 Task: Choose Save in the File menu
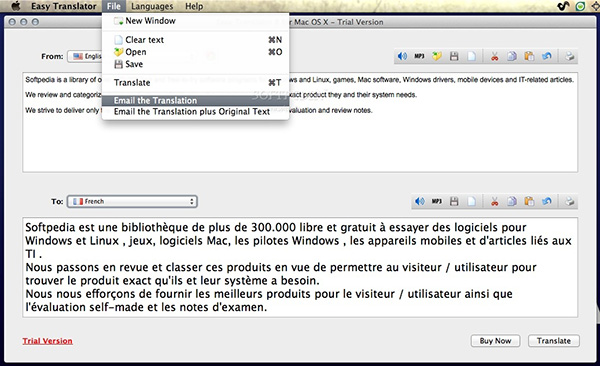195,64
